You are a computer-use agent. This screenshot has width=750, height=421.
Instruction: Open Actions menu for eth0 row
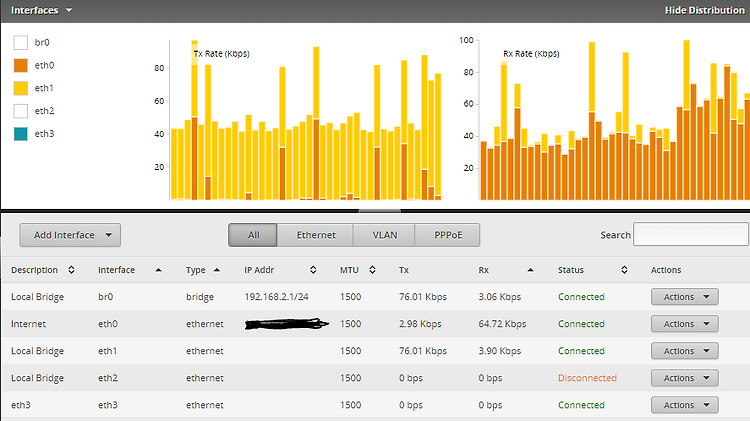coord(684,324)
